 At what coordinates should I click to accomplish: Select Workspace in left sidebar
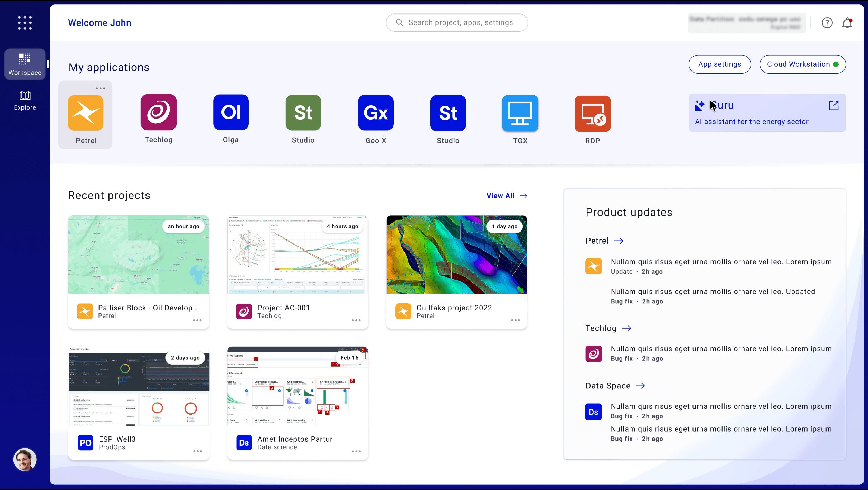(25, 64)
